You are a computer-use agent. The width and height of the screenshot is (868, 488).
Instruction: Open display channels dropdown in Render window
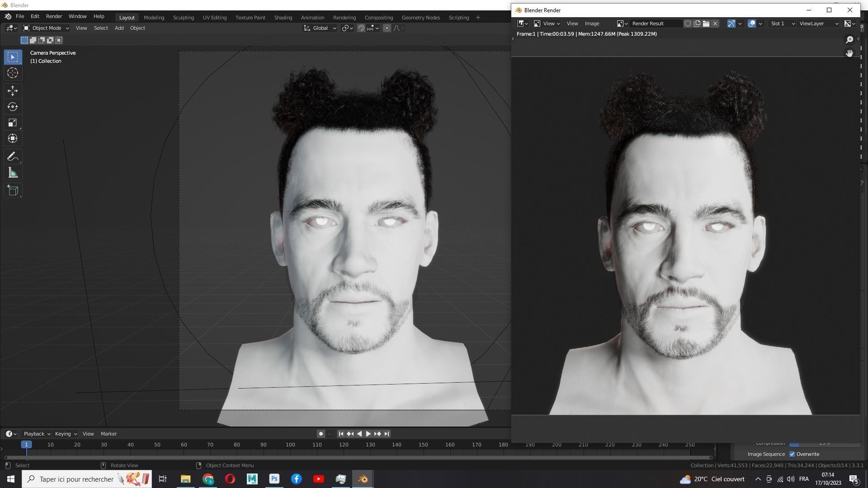tap(850, 23)
